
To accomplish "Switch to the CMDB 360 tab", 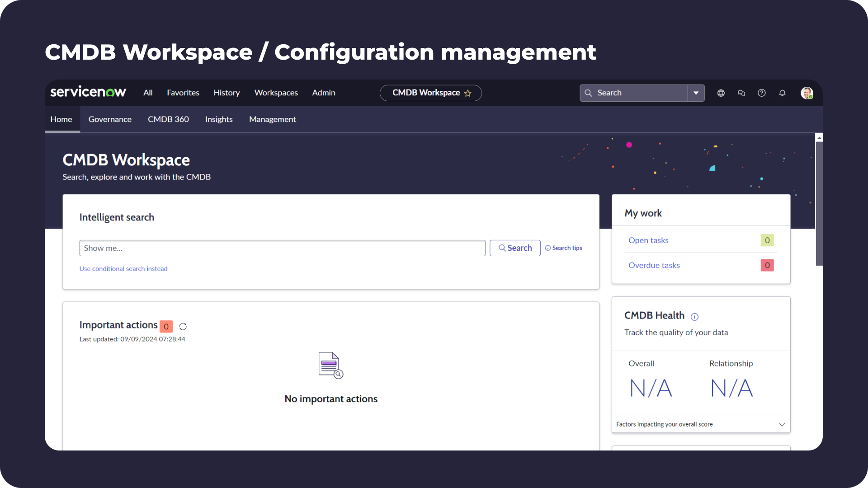I will pyautogui.click(x=168, y=119).
